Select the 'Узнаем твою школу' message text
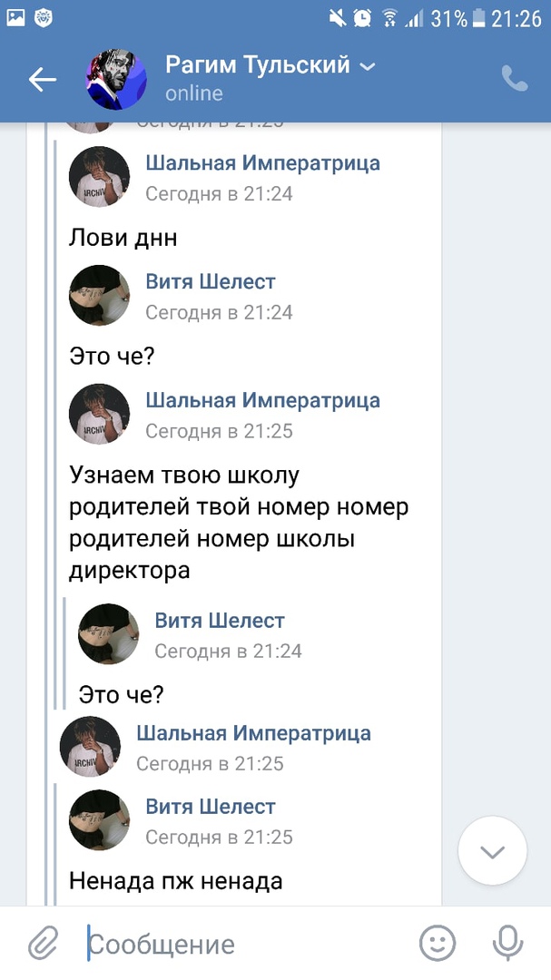551x980 pixels. [238, 523]
